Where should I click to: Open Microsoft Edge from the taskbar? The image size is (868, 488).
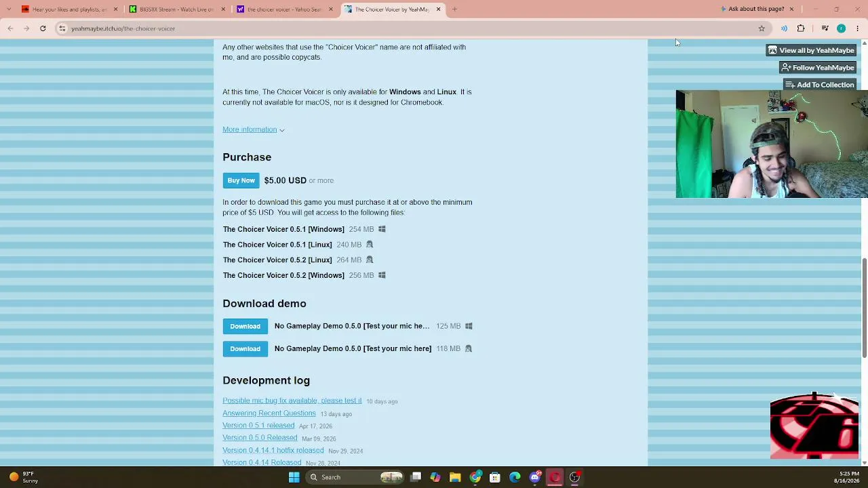tap(515, 477)
